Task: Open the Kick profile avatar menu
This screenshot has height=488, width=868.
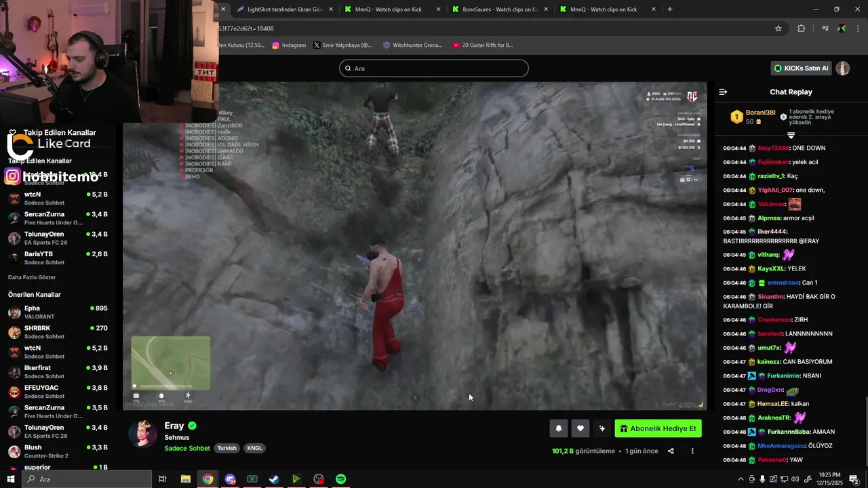Action: pos(843,68)
